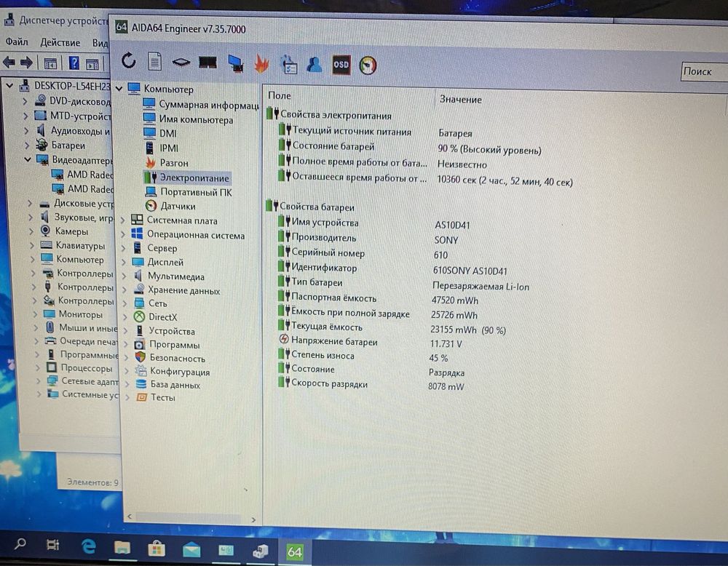This screenshot has width=728, height=566.
Task: Select the Электропитание tree item
Action: point(194,178)
